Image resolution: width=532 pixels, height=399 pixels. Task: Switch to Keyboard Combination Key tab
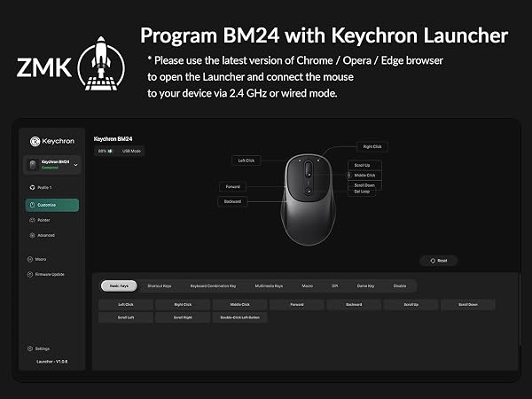[213, 286]
